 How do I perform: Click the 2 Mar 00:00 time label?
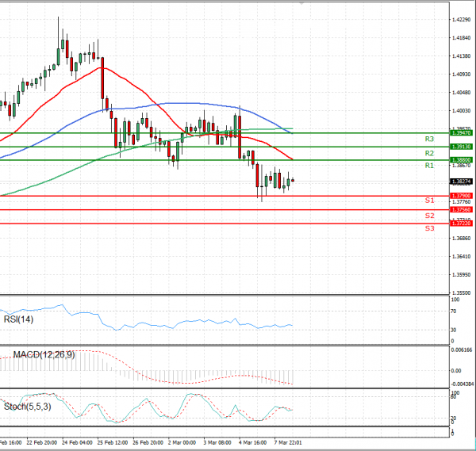coord(182,443)
